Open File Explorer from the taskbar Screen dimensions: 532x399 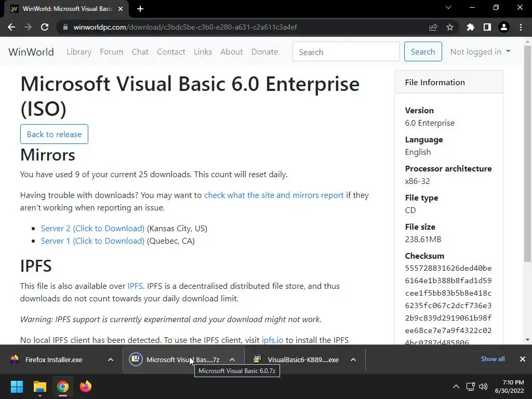point(39,387)
